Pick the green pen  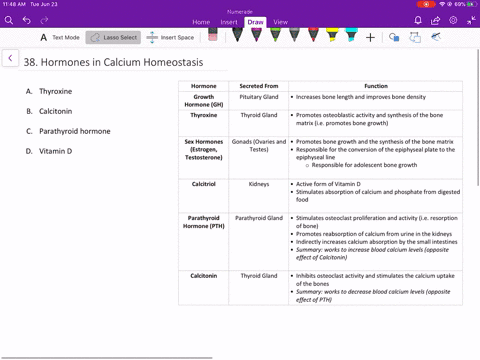coord(275,35)
